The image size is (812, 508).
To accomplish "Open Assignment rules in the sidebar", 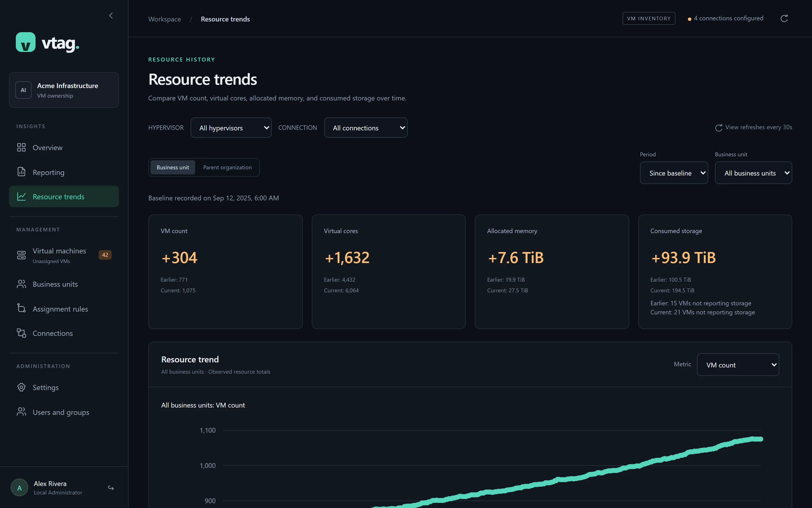I will tap(64, 309).
